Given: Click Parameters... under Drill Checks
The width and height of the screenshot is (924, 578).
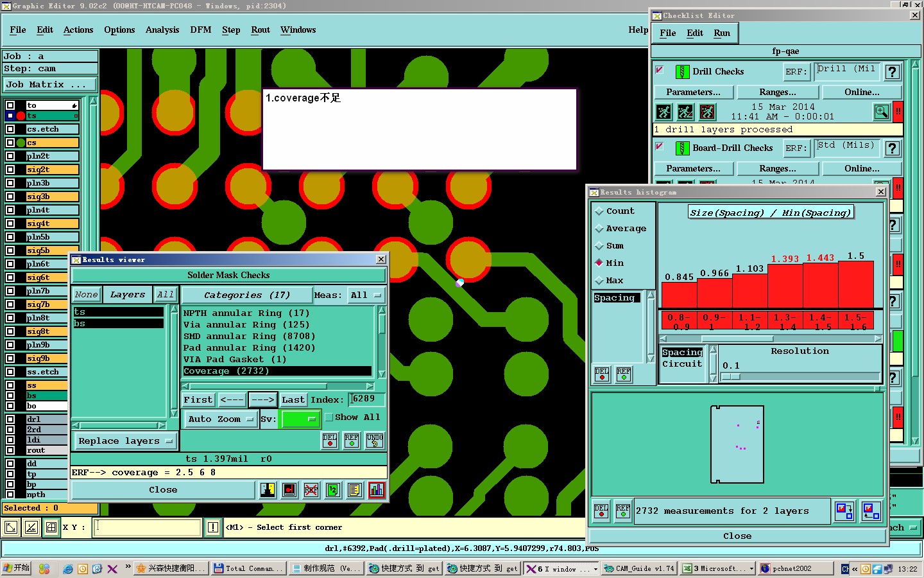Looking at the screenshot, I should (693, 92).
